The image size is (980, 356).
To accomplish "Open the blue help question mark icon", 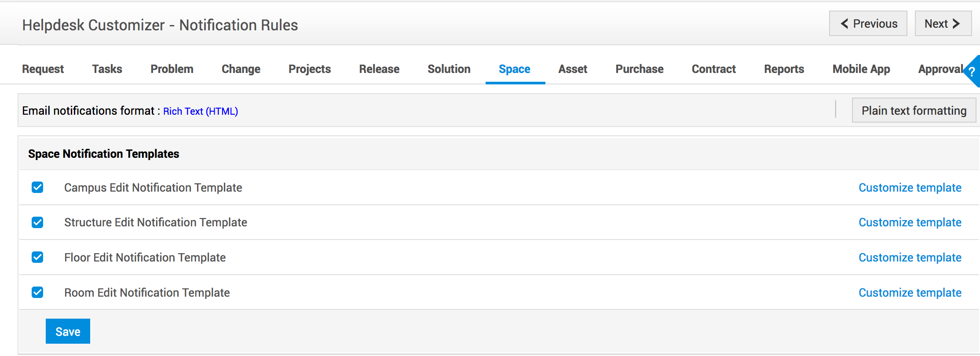I will pyautogui.click(x=973, y=71).
